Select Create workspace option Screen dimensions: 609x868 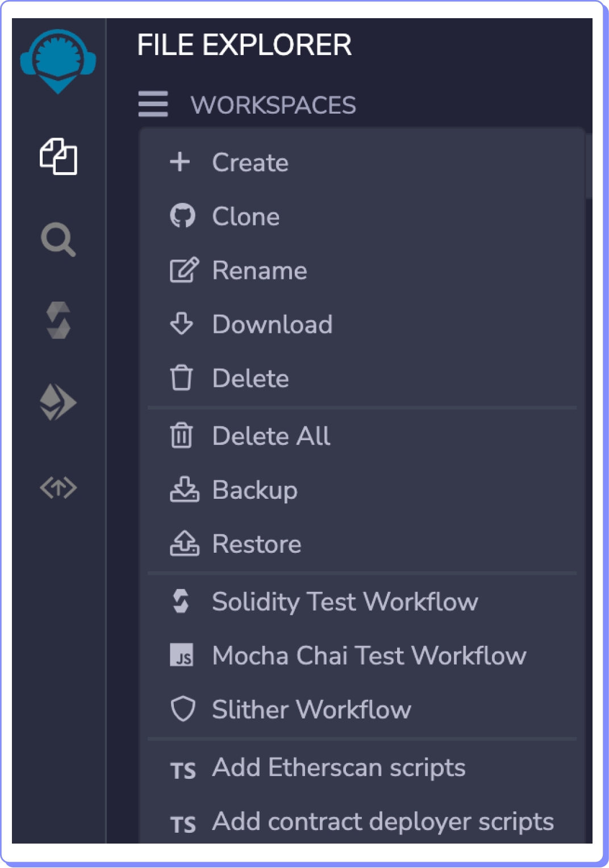click(x=250, y=162)
